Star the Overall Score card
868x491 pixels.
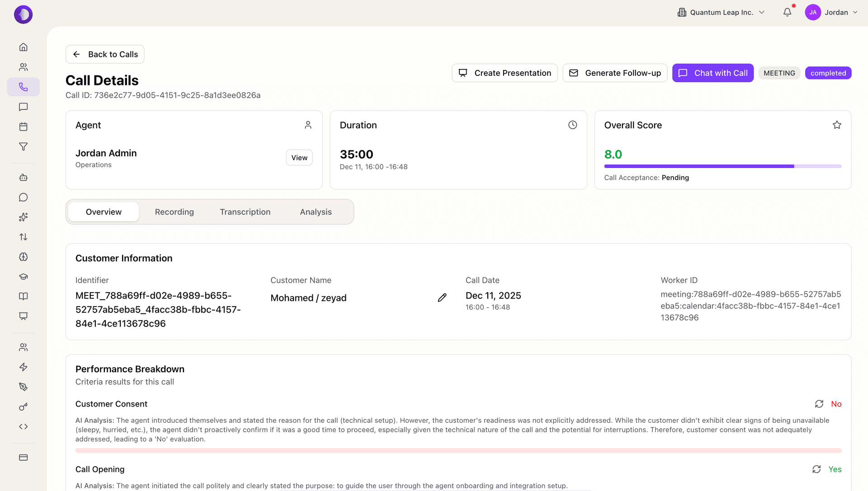tap(837, 125)
